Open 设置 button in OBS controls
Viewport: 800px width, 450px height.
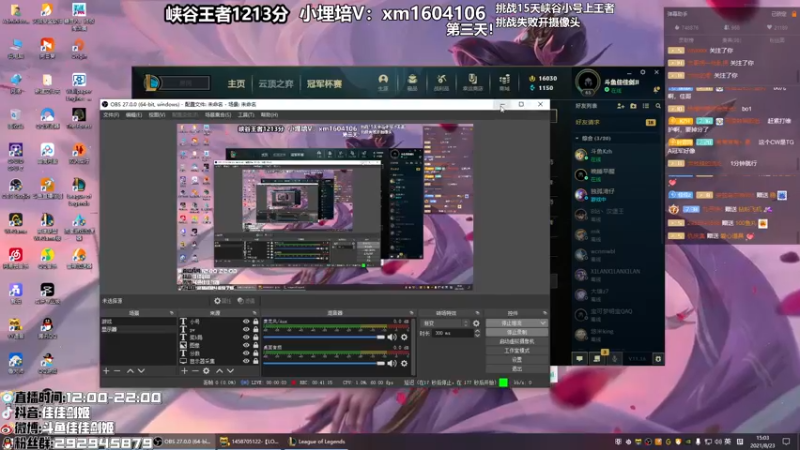pyautogui.click(x=517, y=360)
